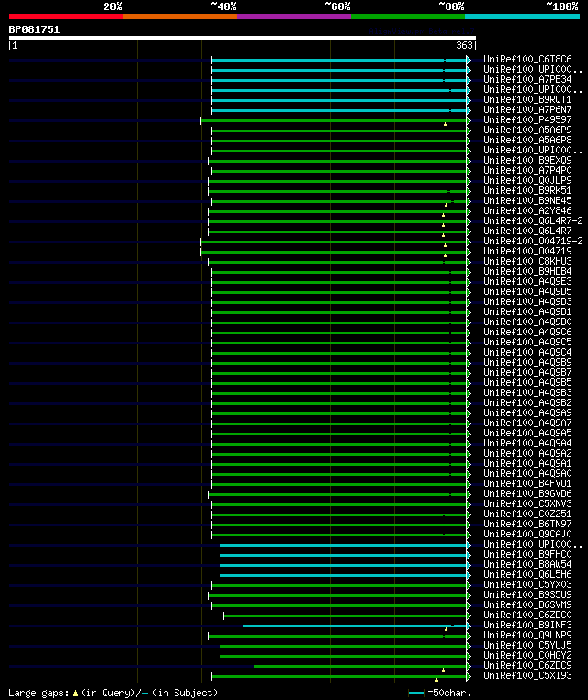588x700 pixels.
Task: Select the UniRef100_C5YUJ5 label
Action: (x=527, y=646)
